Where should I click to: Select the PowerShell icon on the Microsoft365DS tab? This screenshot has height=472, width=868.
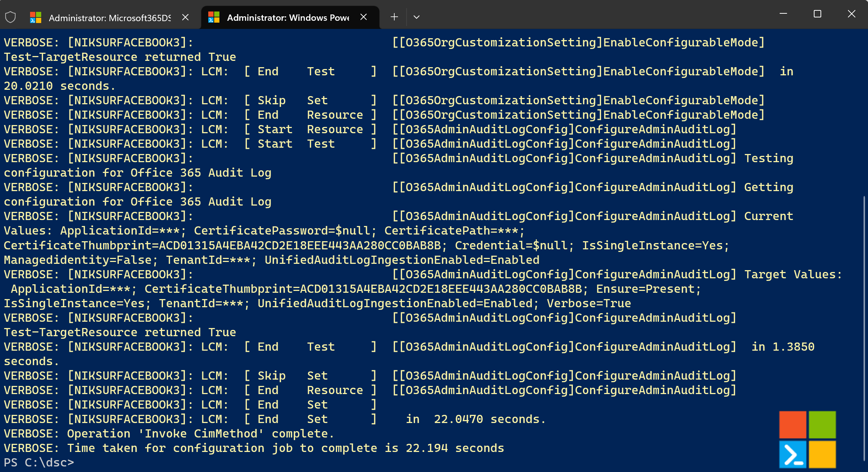coord(37,17)
